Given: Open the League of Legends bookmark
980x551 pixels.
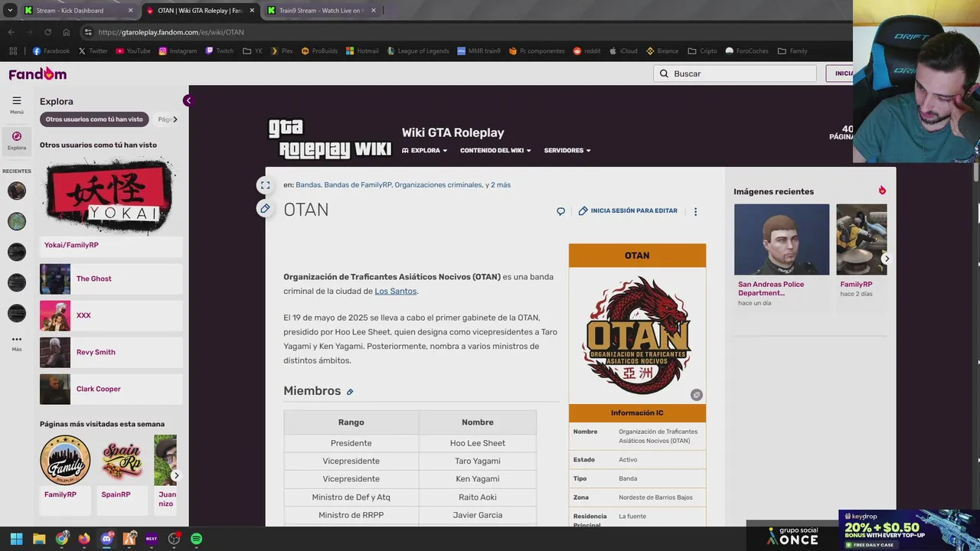Looking at the screenshot, I should tap(418, 51).
